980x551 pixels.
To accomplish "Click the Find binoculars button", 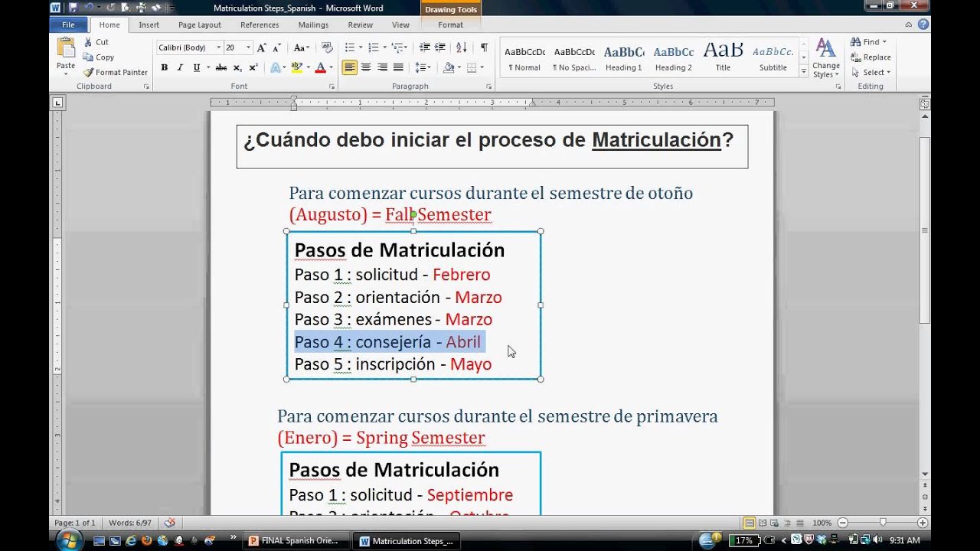I will 868,42.
